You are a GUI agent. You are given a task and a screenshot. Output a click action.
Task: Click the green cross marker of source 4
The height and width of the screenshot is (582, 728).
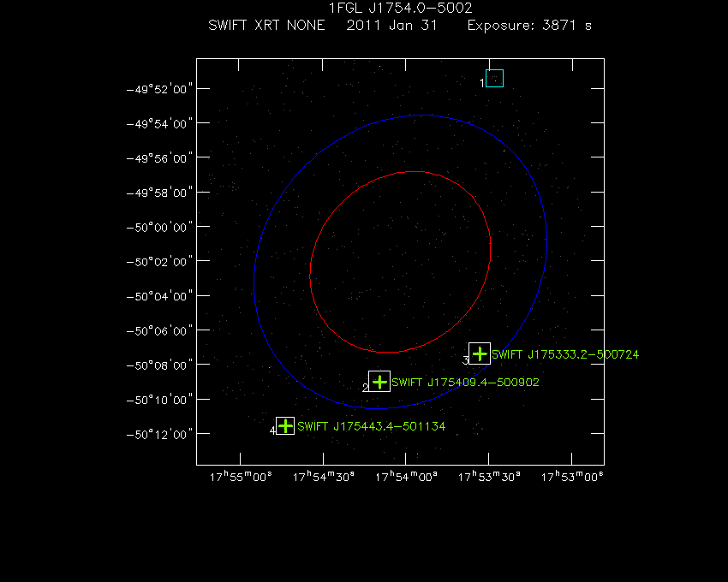(285, 425)
